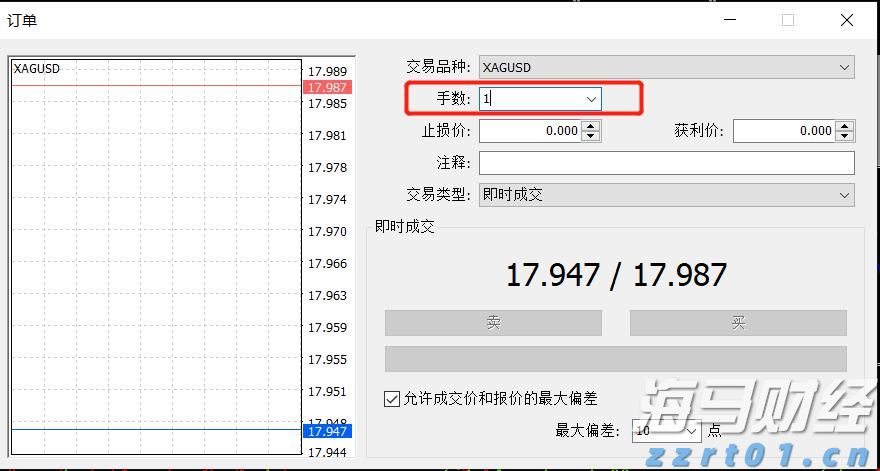Click the blue 17.947 bid price tag
The height and width of the screenshot is (471, 880).
tap(326, 432)
